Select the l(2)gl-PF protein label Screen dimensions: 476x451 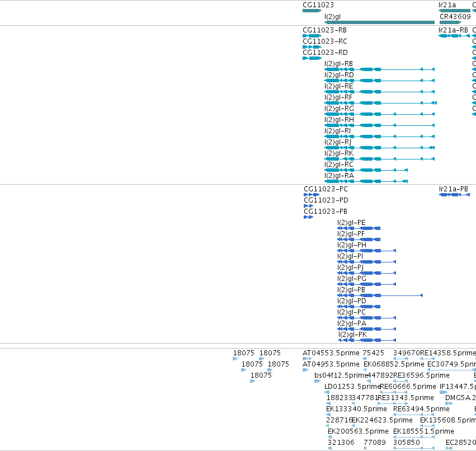click(351, 234)
